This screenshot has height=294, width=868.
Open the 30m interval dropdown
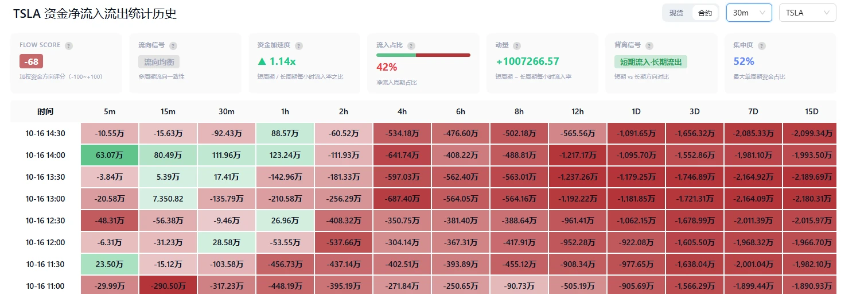point(749,13)
